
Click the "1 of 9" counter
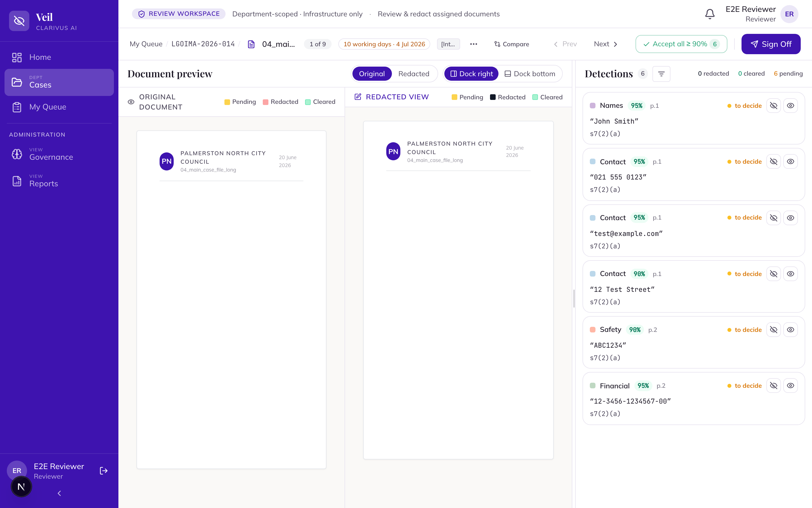pyautogui.click(x=317, y=44)
